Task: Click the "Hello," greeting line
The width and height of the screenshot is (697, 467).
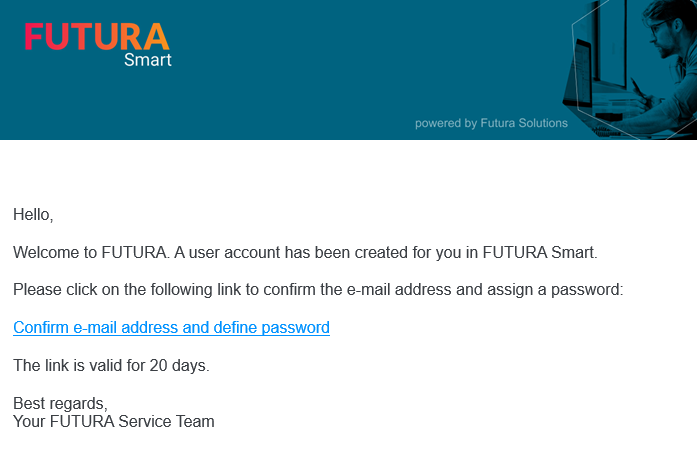Action: 33,214
